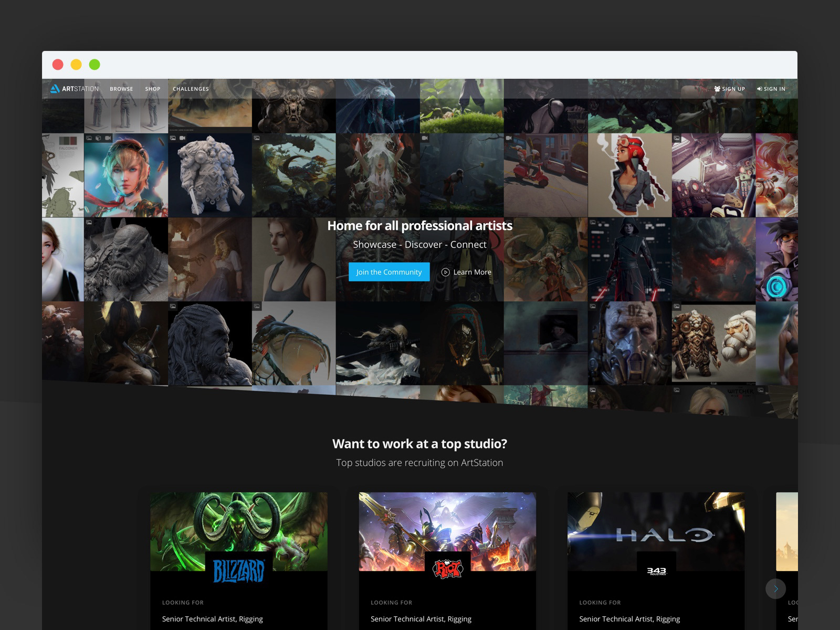This screenshot has height=630, width=840.
Task: Click the Riot logo
Action: pyautogui.click(x=447, y=569)
